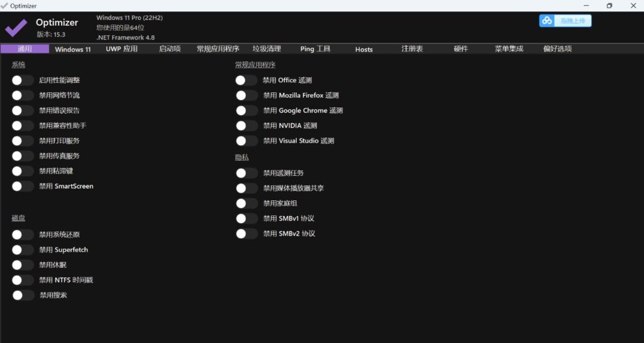
Task: Click the 您使用的是64位 text
Action: pos(120,28)
